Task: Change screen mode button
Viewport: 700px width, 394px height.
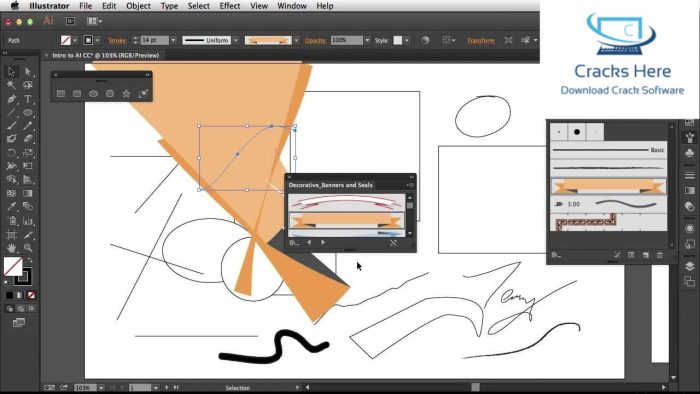Action: (19, 322)
